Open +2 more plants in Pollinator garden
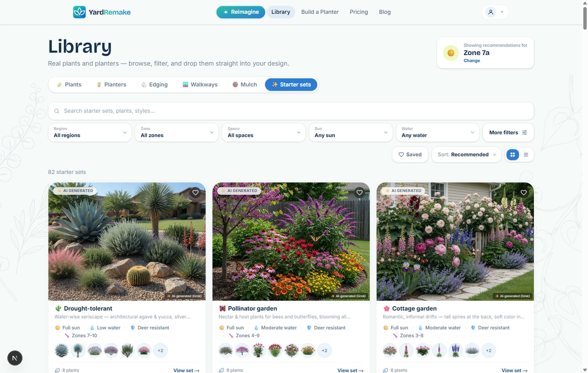This screenshot has height=373, width=588. 325,350
